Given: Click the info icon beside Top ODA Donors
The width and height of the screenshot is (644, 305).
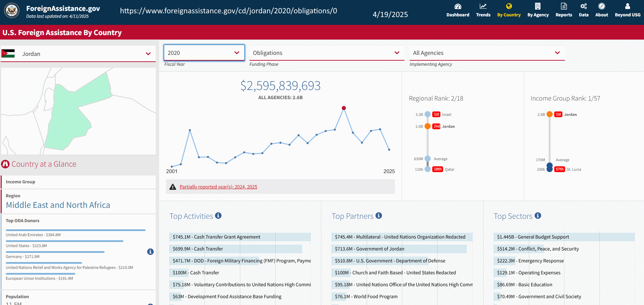Looking at the screenshot, I should coord(150,251).
